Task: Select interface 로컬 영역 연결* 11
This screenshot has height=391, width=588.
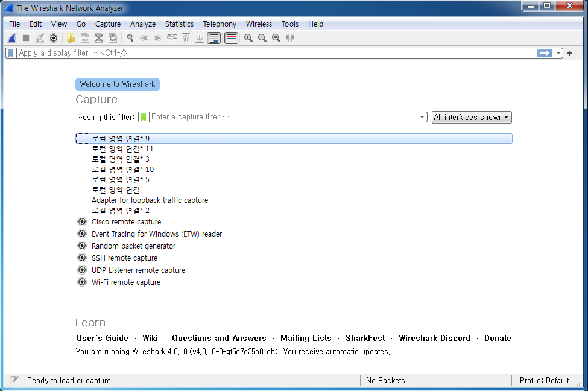Action: [294, 149]
